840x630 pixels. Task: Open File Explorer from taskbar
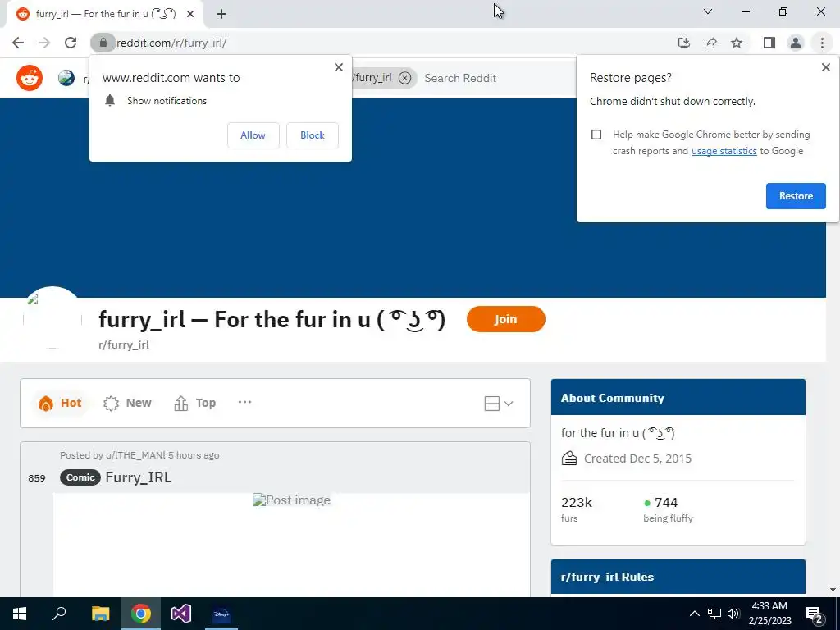(100, 614)
